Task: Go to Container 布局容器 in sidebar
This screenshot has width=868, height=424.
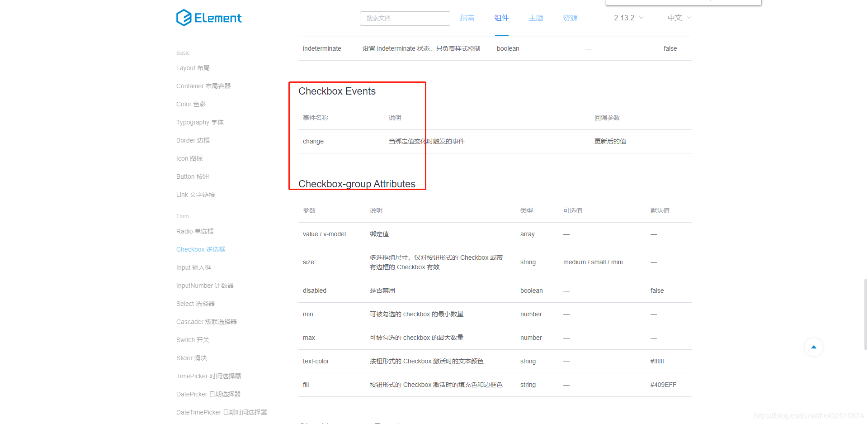Action: click(203, 86)
